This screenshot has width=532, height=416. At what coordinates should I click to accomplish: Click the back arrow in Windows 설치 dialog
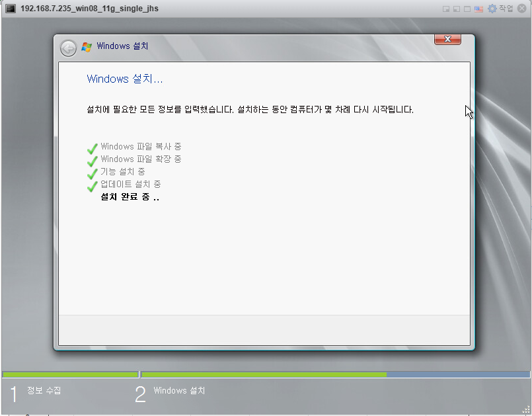[68, 48]
